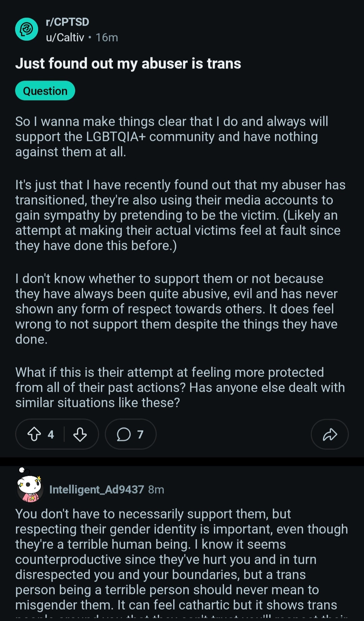This screenshot has width=364, height=621.
Task: Tap the comment text starting 'You don't have to'
Action: tap(181, 560)
